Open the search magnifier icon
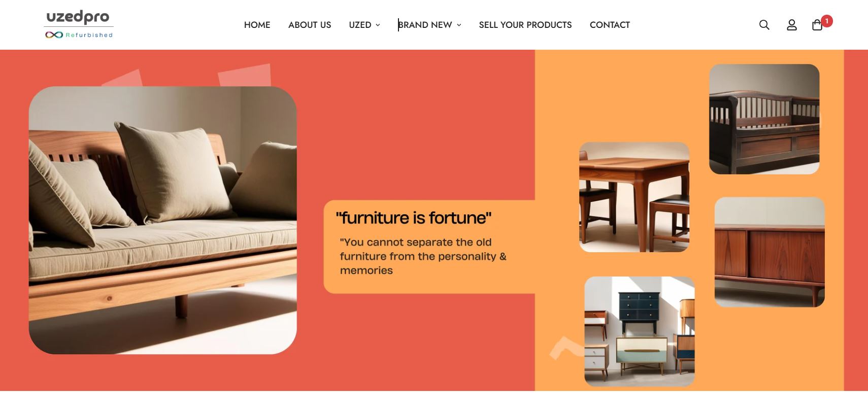This screenshot has width=868, height=393. [x=764, y=25]
